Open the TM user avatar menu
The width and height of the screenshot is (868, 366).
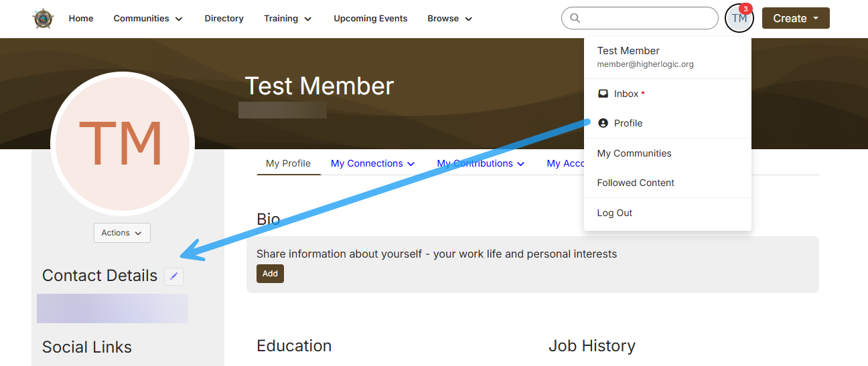point(739,18)
